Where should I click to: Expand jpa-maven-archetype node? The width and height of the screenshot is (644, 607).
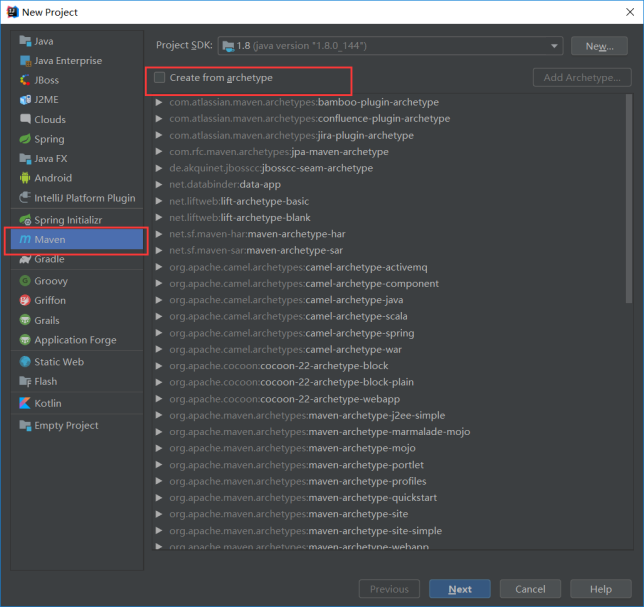[159, 152]
